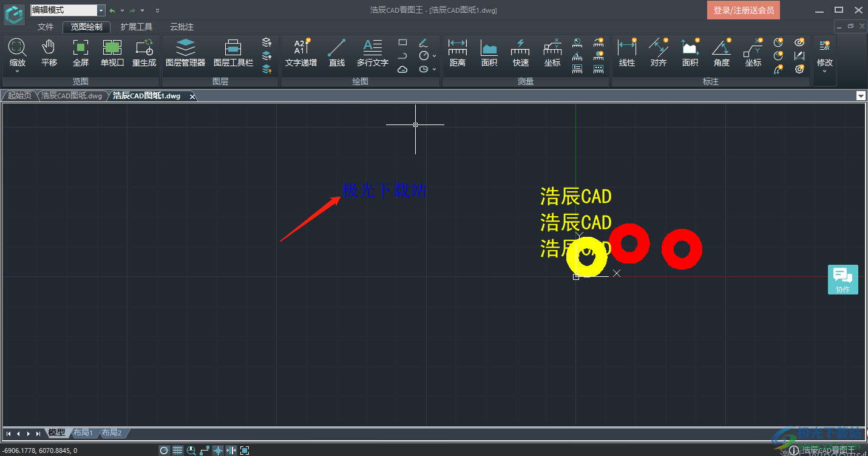868x456 pixels.
Task: Expand the redo history dropdown arrow
Action: pyautogui.click(x=142, y=10)
